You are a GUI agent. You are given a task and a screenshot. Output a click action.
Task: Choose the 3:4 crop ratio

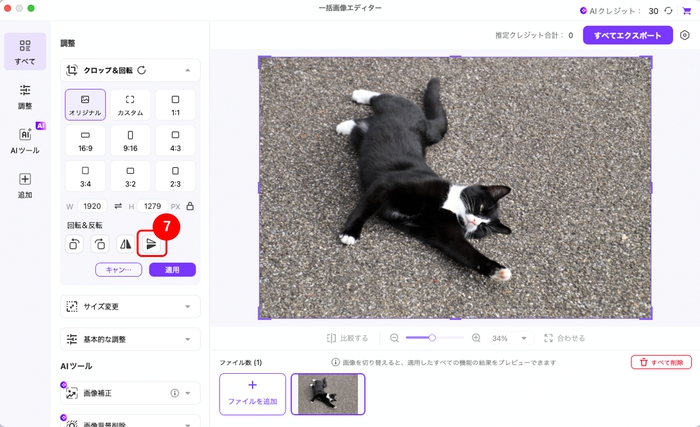tap(85, 176)
